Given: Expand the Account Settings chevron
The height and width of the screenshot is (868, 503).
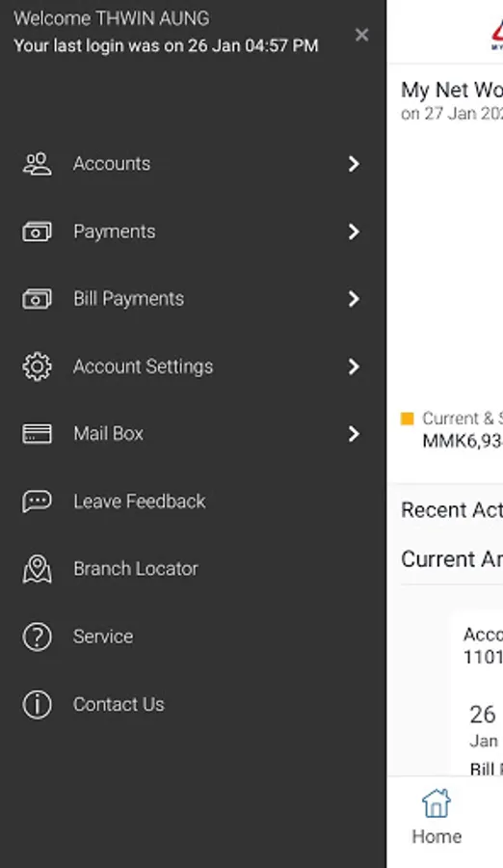Looking at the screenshot, I should 355,366.
